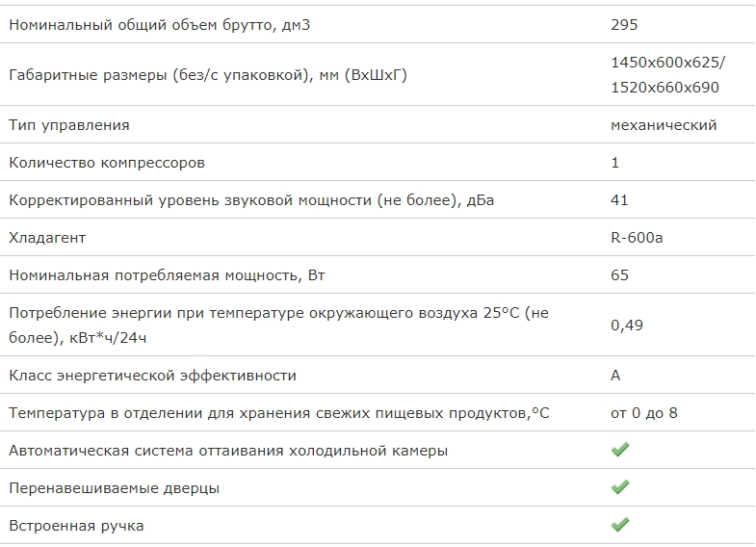
Task: Select energy efficiency class A value
Action: (615, 376)
